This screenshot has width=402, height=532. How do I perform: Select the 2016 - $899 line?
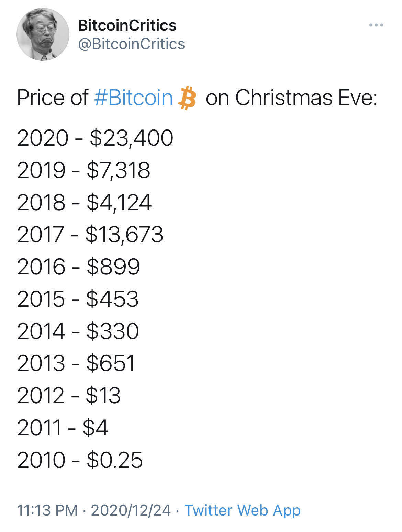tap(79, 267)
